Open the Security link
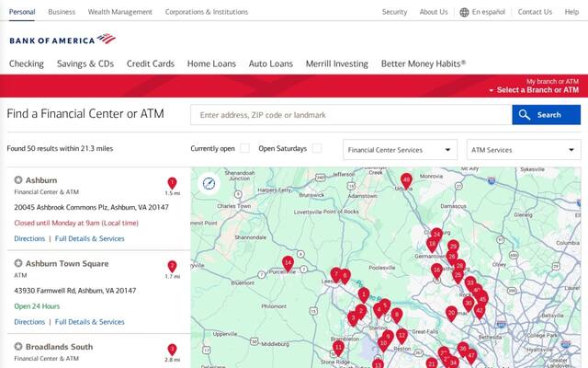 click(x=394, y=12)
